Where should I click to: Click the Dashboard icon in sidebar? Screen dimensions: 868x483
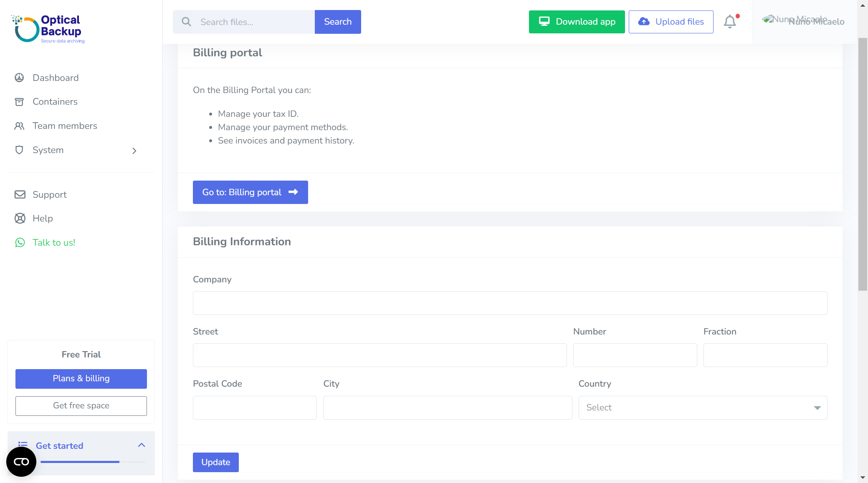click(19, 78)
